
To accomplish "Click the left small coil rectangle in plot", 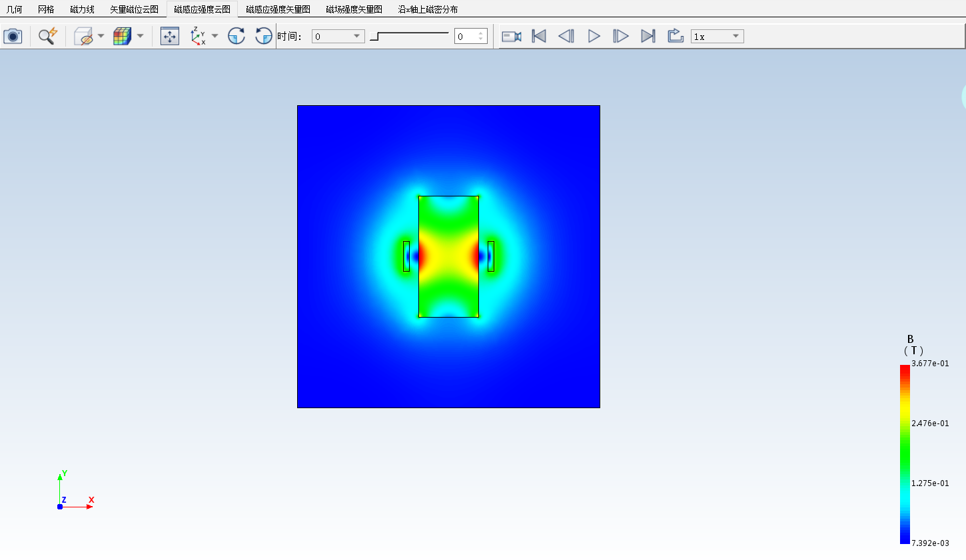I will (406, 256).
